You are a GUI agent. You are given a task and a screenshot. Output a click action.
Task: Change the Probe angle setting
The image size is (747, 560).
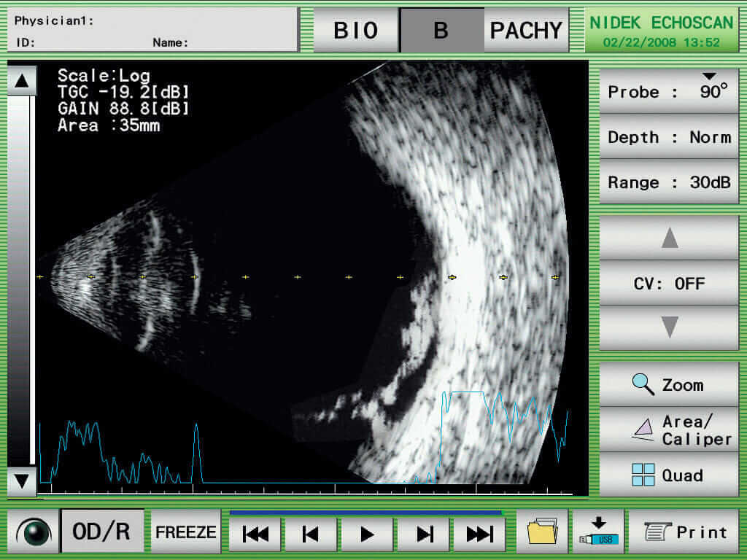point(669,92)
